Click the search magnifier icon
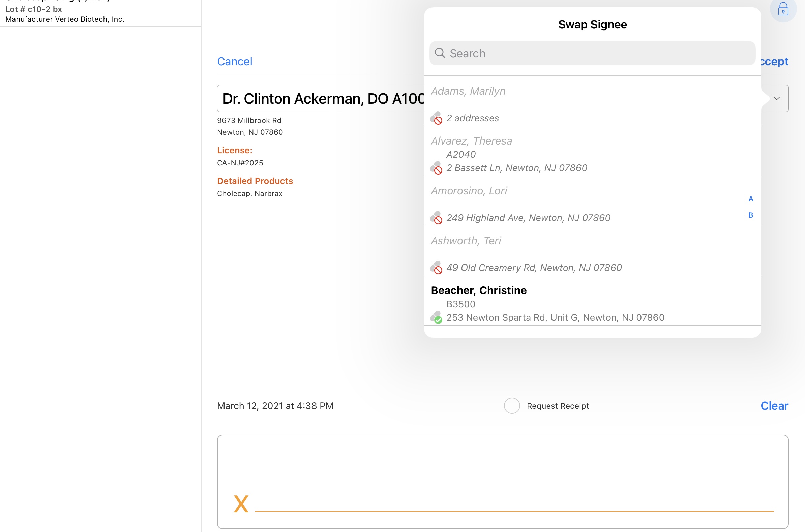This screenshot has height=532, width=805. click(440, 53)
